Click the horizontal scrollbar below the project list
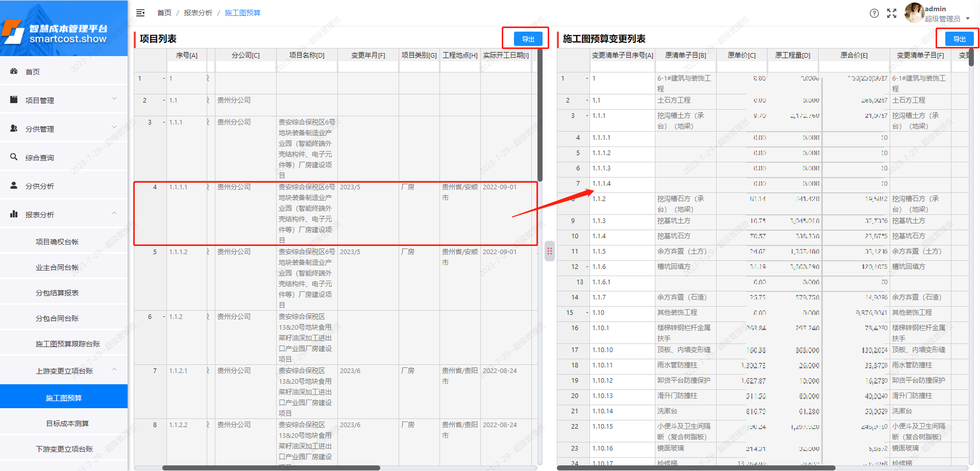The width and height of the screenshot is (980, 471). point(271,467)
